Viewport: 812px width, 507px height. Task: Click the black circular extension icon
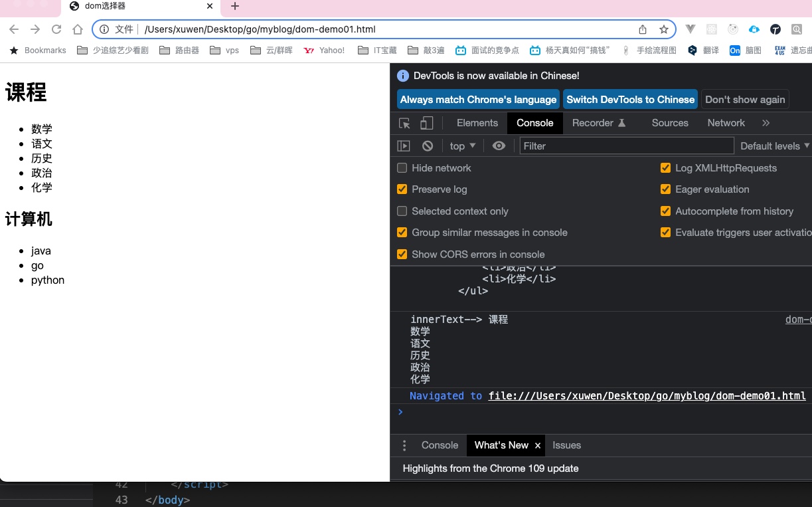coord(775,29)
